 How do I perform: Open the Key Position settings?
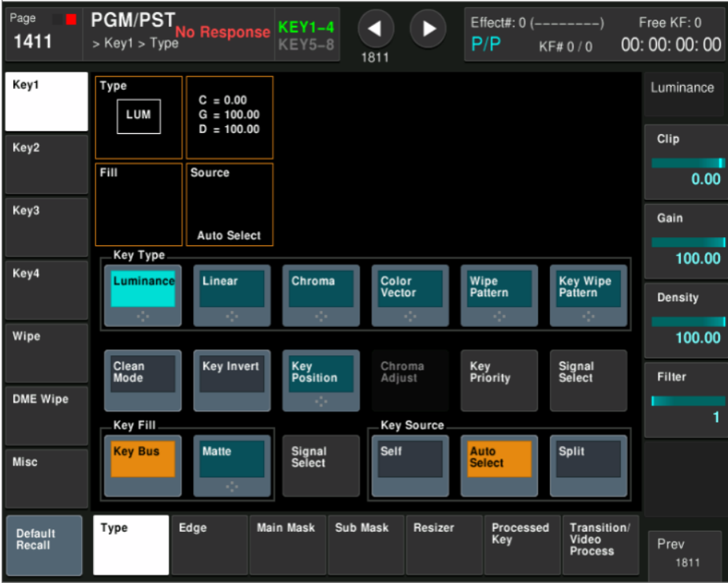(x=321, y=380)
